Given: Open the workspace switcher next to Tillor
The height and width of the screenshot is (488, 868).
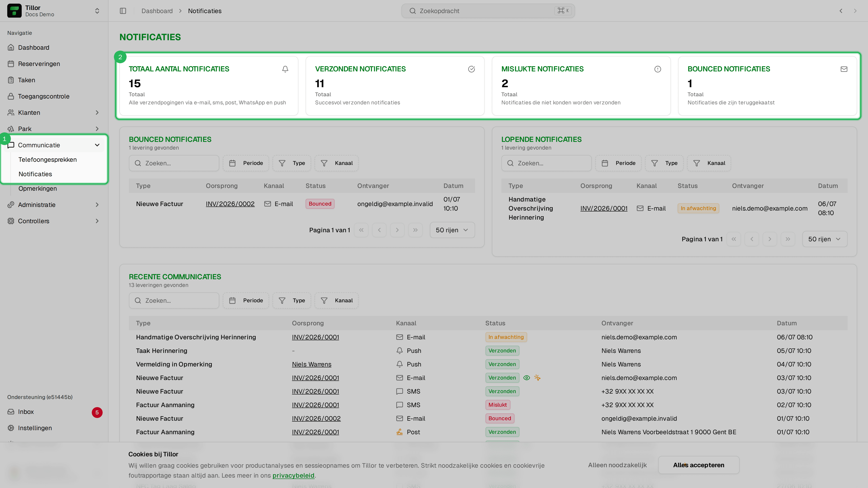Looking at the screenshot, I should pos(97,11).
